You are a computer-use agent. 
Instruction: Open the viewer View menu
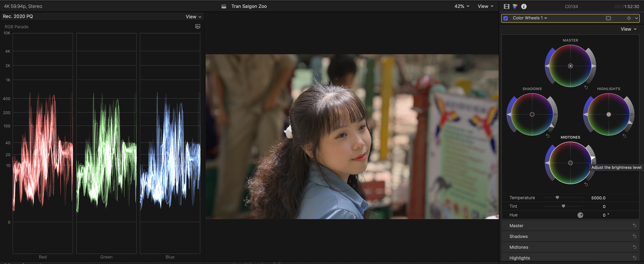coord(485,6)
